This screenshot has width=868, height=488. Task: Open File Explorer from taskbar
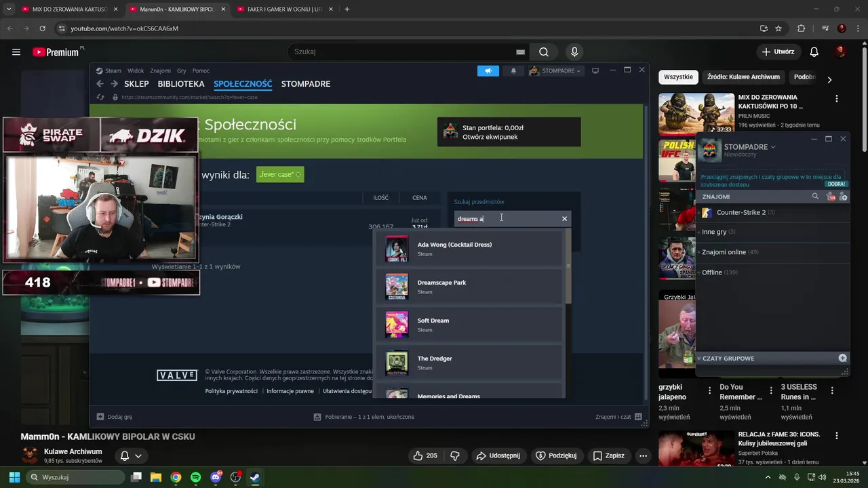(x=156, y=477)
